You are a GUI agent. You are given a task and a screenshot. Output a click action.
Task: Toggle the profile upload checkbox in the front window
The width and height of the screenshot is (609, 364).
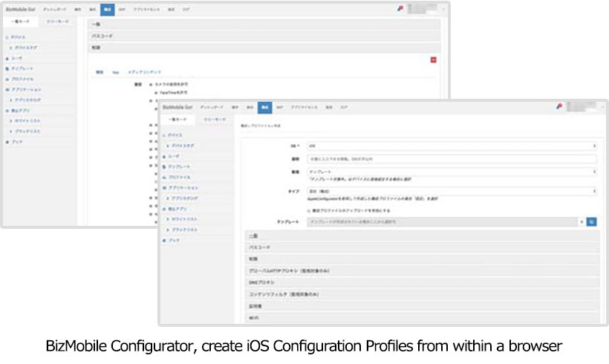click(x=309, y=210)
